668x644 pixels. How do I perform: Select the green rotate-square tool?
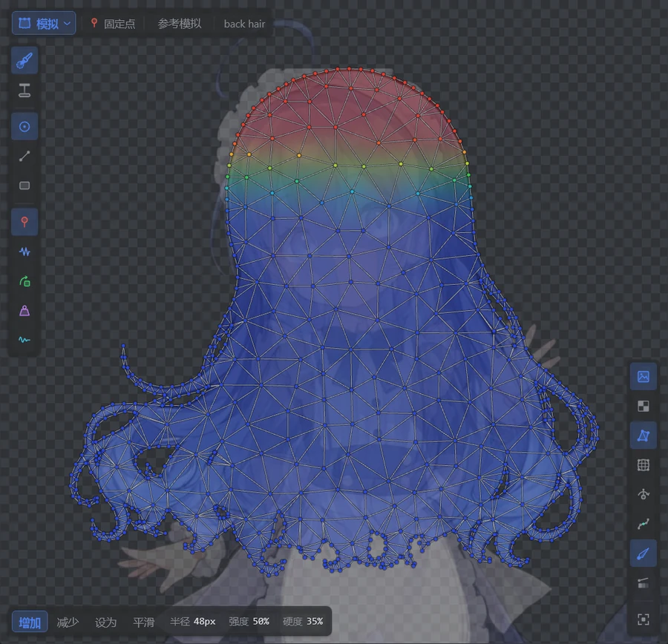[24, 281]
